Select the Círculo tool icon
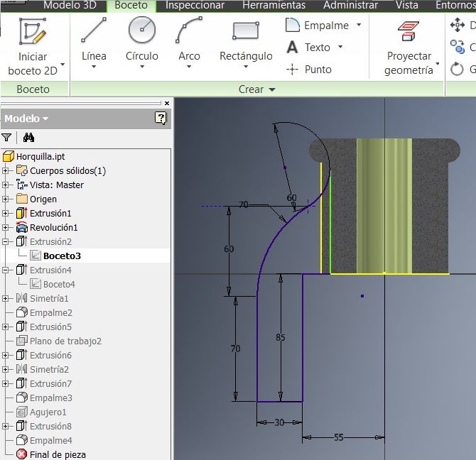 142,30
